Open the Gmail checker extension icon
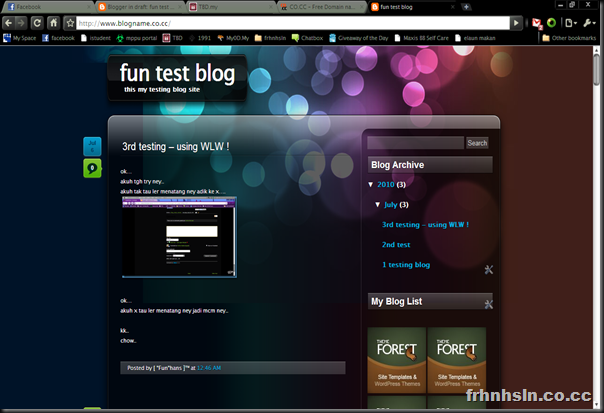 coord(537,24)
